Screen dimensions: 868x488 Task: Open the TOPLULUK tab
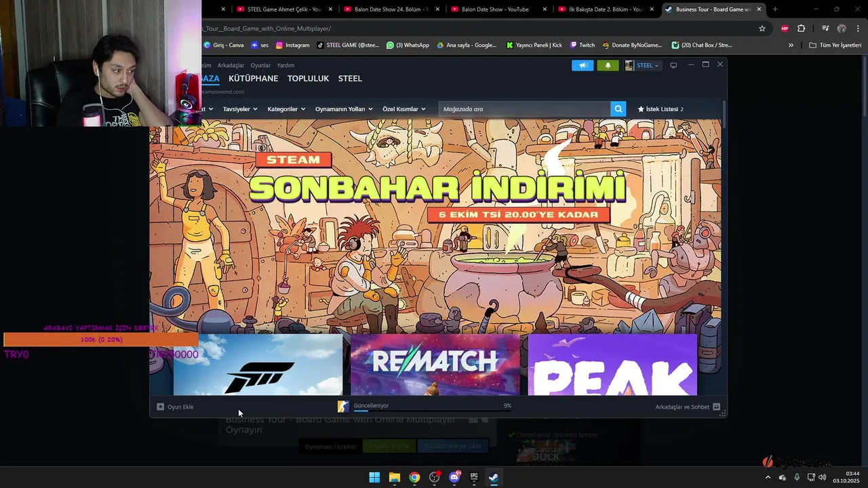coord(308,79)
